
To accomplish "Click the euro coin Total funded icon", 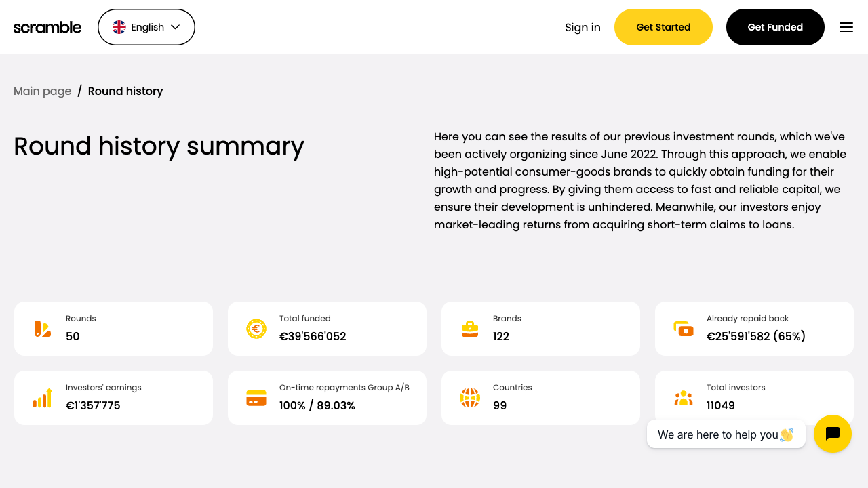I will (256, 328).
